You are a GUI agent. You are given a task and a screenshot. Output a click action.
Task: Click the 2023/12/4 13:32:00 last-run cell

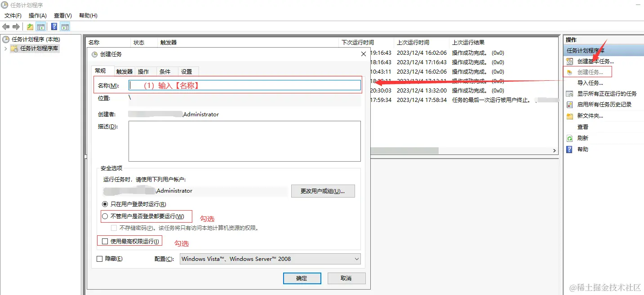pos(422,91)
